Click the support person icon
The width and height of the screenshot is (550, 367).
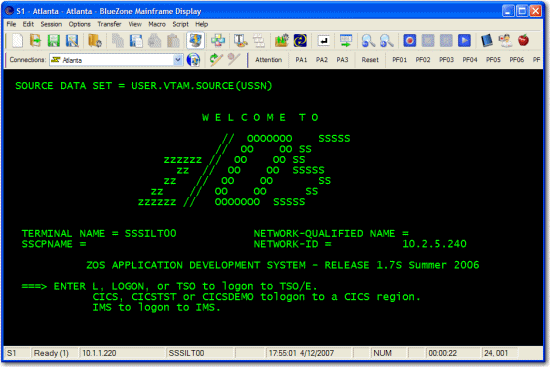click(x=505, y=41)
